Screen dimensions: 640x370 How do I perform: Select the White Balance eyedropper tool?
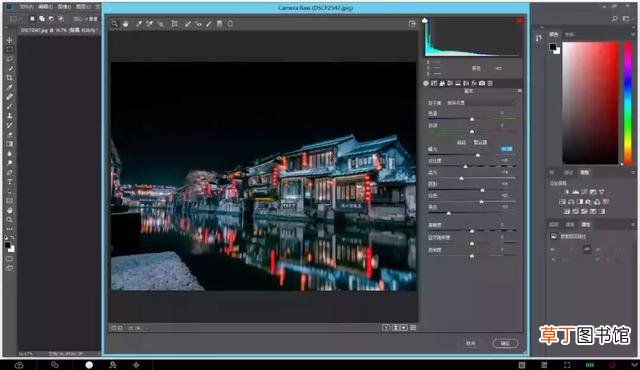point(139,24)
